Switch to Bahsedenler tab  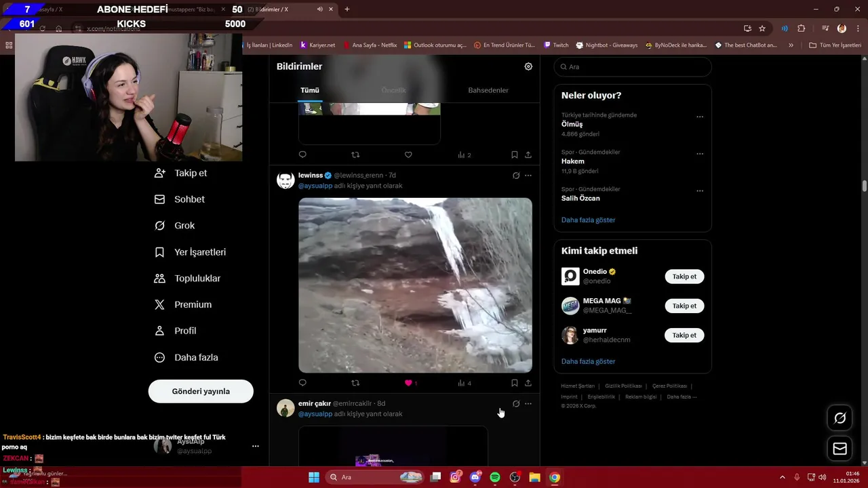[x=488, y=90]
